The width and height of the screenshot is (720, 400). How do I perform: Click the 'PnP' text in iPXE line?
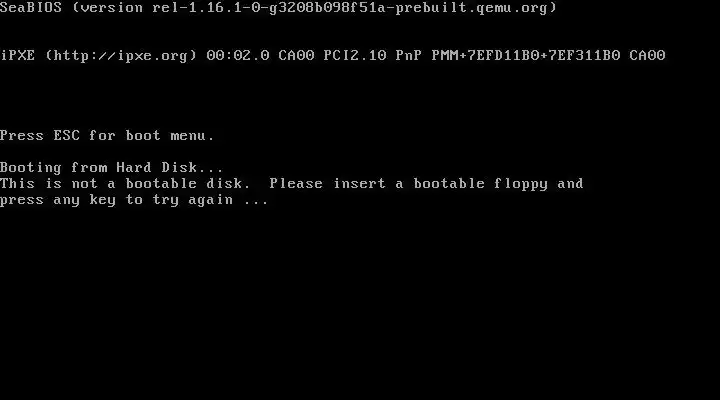click(x=409, y=56)
